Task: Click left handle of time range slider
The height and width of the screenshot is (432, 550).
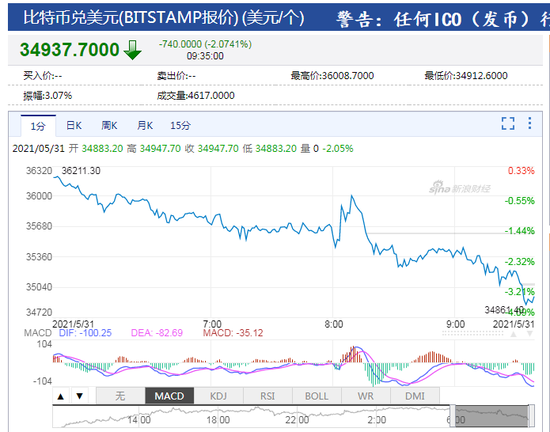Action: coord(452,416)
